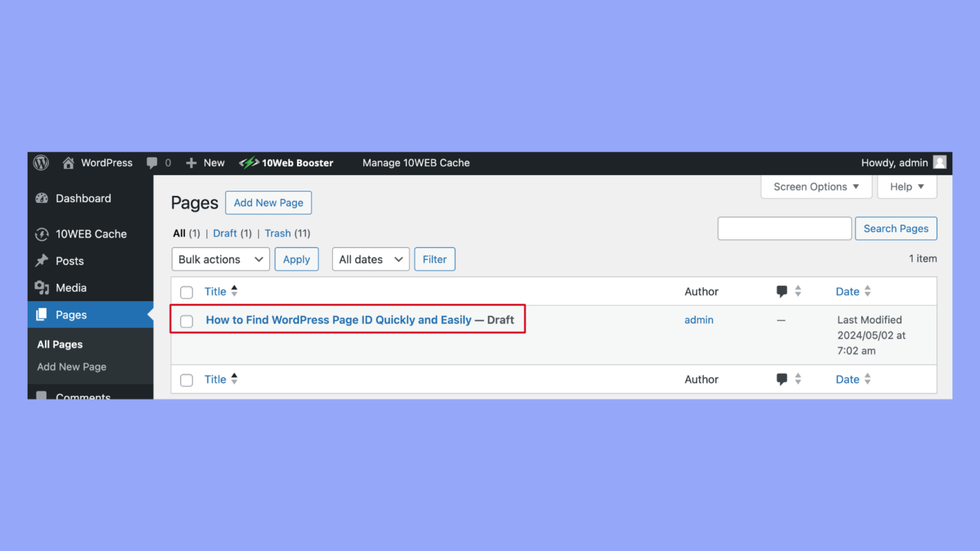The width and height of the screenshot is (980, 551).
Task: Open the Bulk actions dropdown
Action: pos(220,259)
